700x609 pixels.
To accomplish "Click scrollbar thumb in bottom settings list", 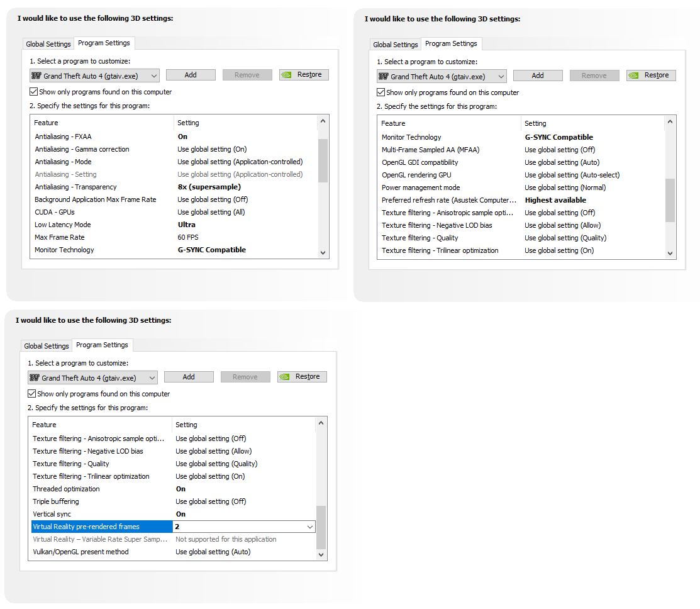I will point(321,527).
